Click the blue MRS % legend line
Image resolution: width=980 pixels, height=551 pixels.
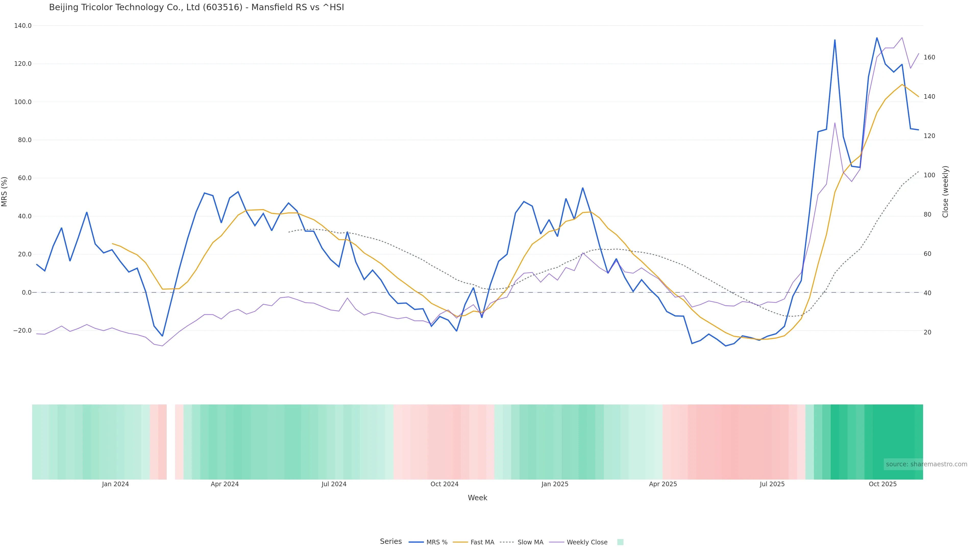[x=416, y=542]
